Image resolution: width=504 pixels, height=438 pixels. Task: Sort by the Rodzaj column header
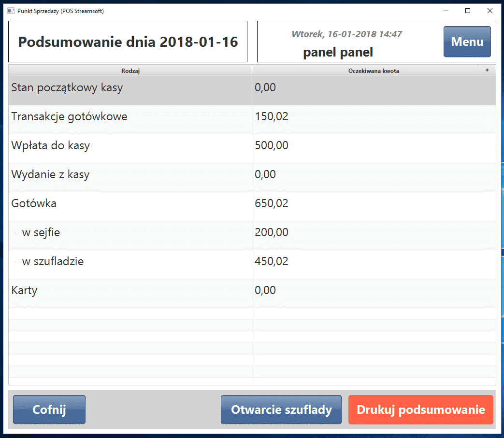(x=130, y=70)
